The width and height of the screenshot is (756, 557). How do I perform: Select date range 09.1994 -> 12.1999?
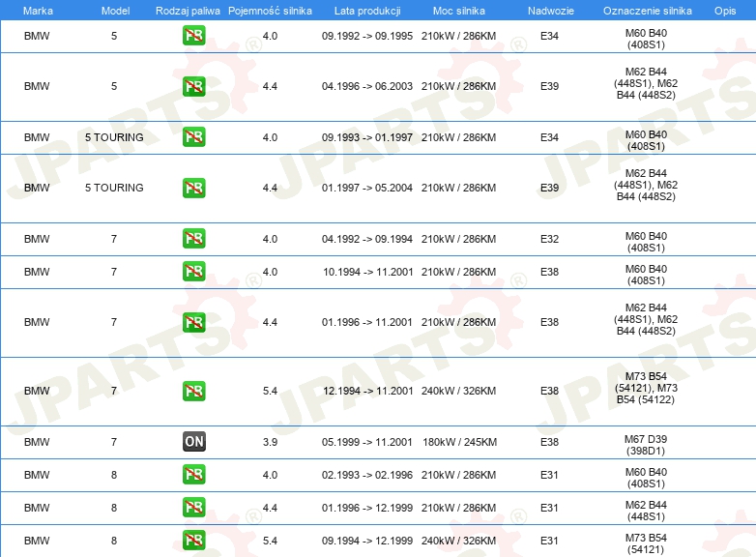click(367, 541)
